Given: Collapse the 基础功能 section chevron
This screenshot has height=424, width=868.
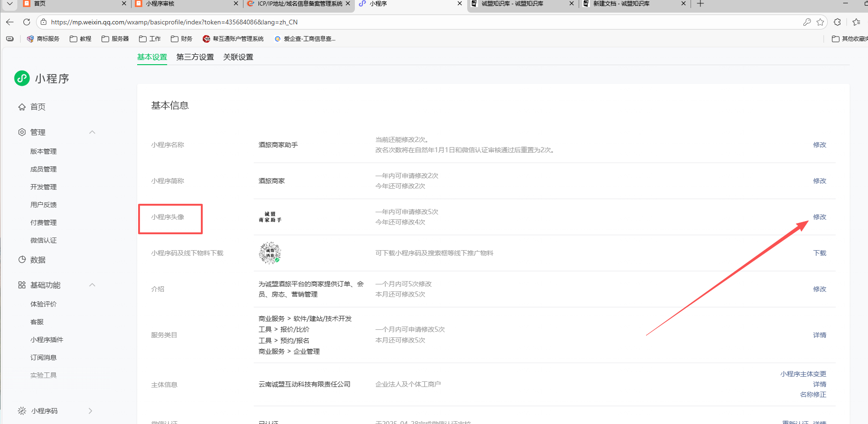Looking at the screenshot, I should pos(92,285).
